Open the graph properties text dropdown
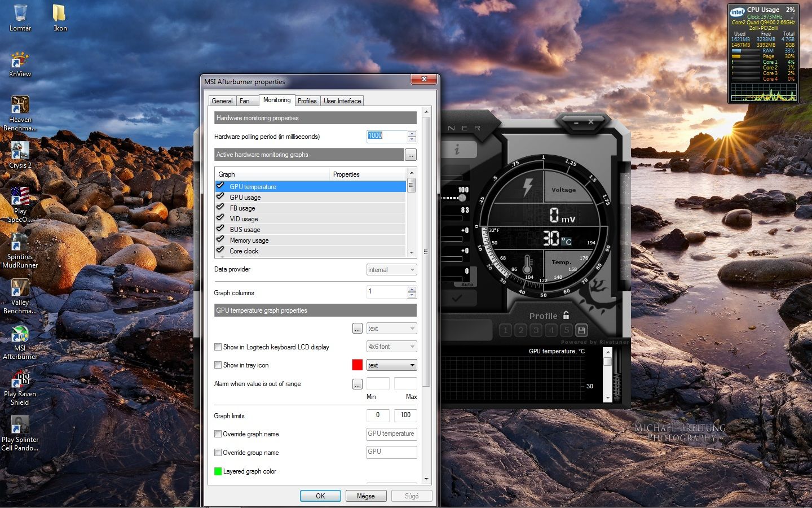Image resolution: width=812 pixels, height=508 pixels. [392, 329]
